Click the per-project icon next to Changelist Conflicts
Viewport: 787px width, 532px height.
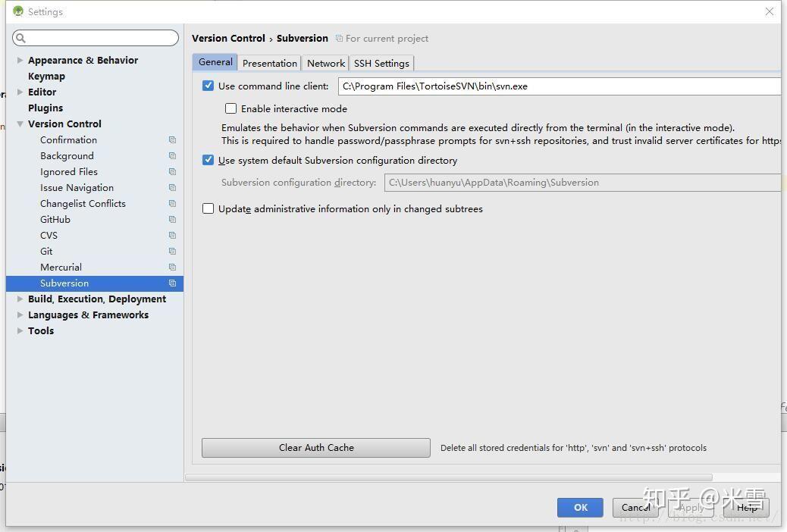[172, 203]
